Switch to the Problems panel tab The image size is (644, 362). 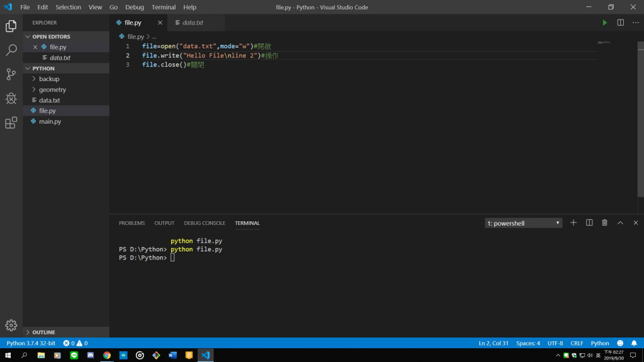pyautogui.click(x=132, y=223)
